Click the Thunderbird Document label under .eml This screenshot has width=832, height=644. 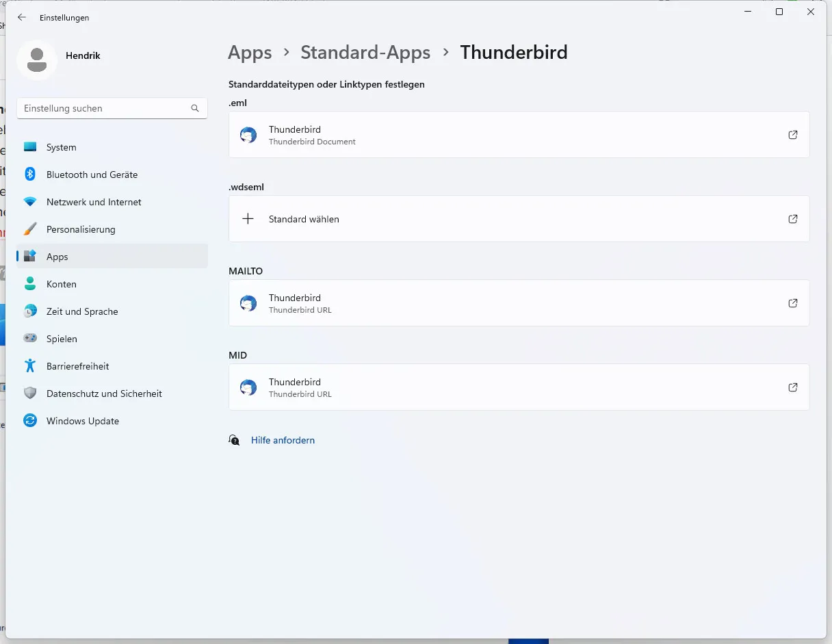click(312, 142)
